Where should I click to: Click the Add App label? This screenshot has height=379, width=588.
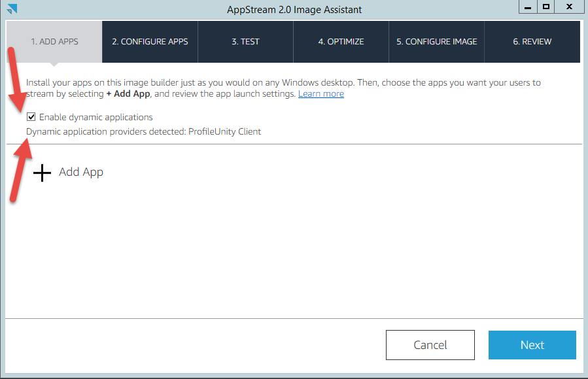point(81,172)
